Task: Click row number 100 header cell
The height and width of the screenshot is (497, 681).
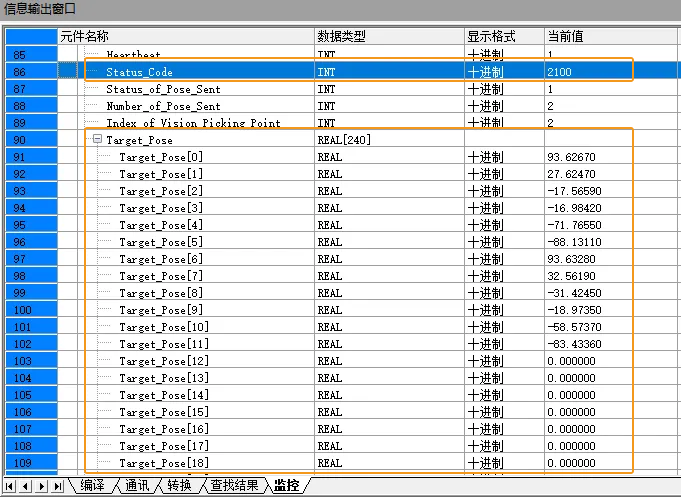Action: coord(31,310)
